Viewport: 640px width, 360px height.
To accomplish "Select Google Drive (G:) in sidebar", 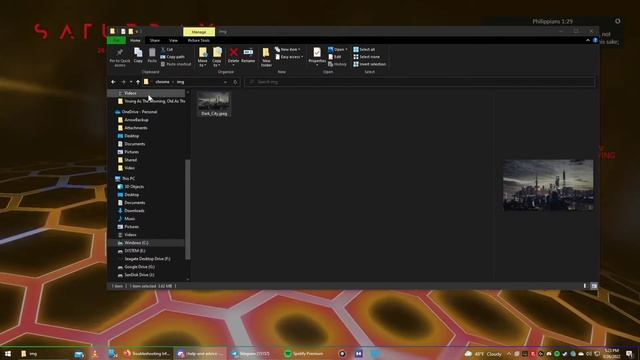I will [139, 267].
